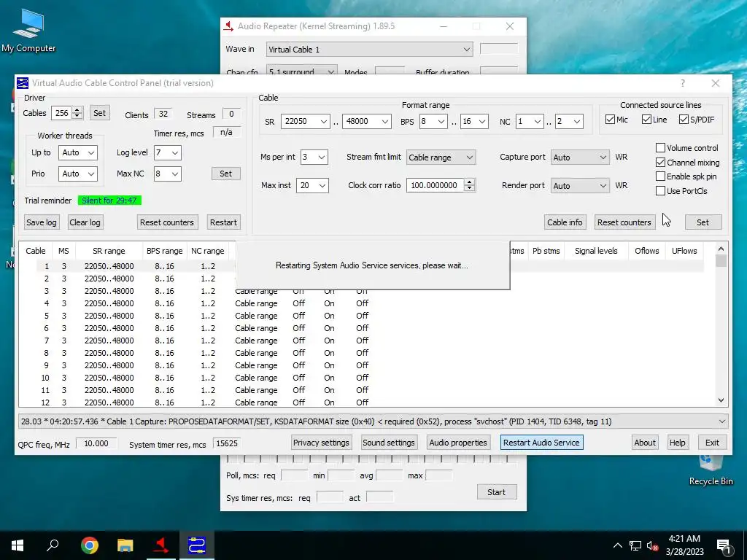Toggle the S/PDIF source line checkbox
747x560 pixels.
pos(684,120)
